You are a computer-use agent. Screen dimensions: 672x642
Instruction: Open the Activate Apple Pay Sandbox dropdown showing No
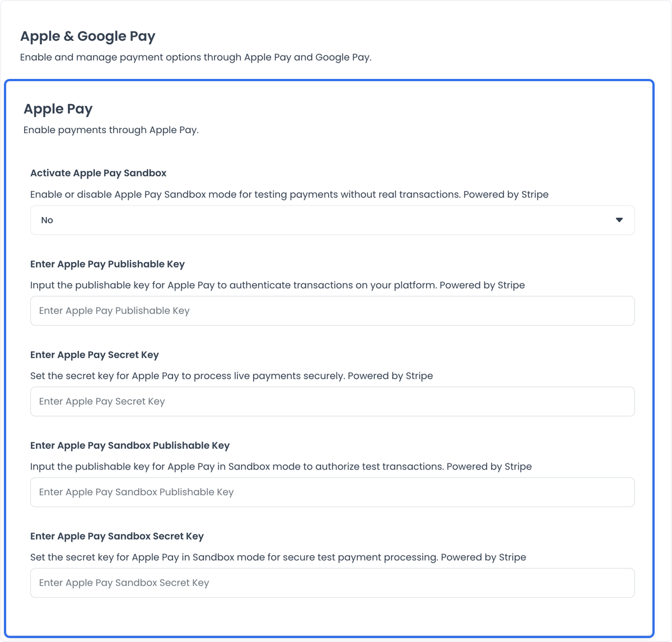pos(332,220)
